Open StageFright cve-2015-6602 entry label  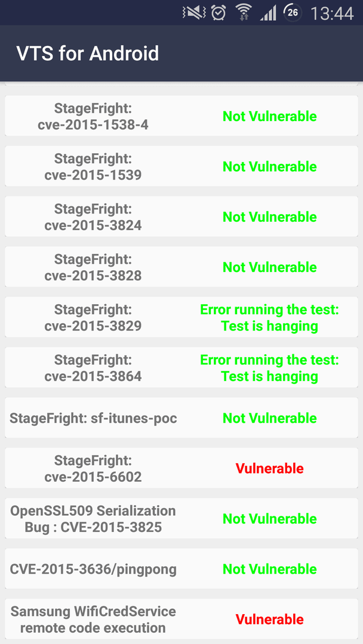click(x=93, y=468)
